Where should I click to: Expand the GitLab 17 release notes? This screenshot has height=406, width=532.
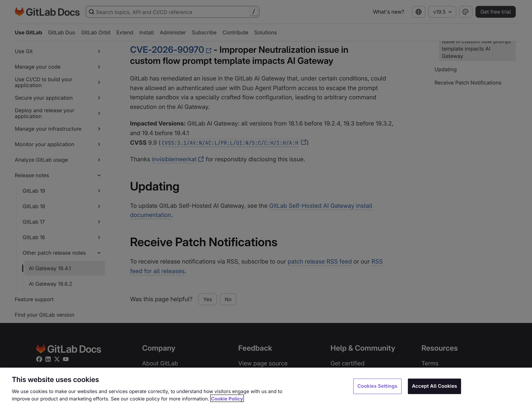click(99, 222)
